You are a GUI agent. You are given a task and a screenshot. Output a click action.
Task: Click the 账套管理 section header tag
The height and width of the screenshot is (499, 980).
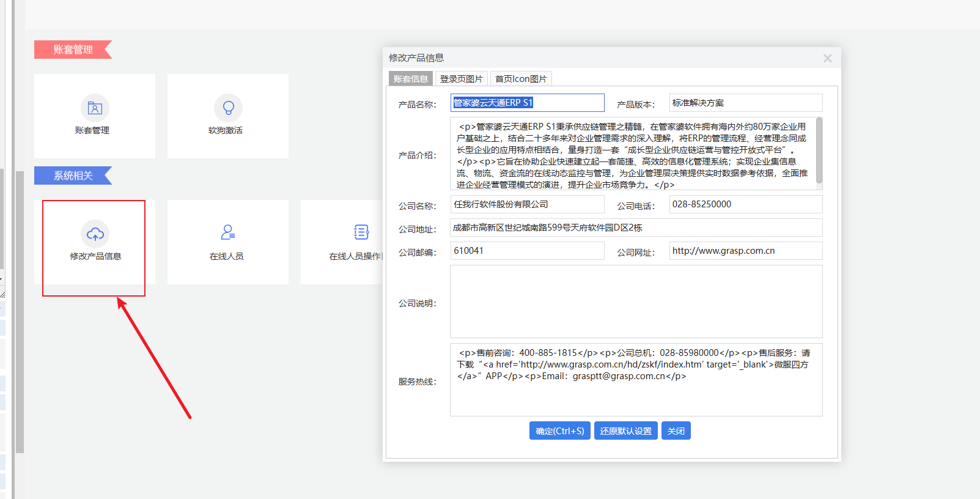(x=73, y=50)
